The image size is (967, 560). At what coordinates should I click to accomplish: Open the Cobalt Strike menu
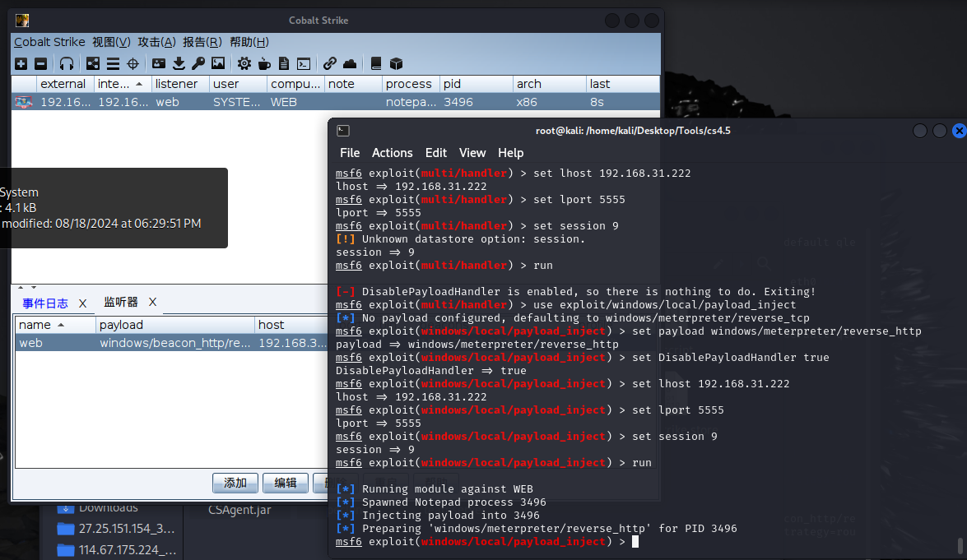tap(49, 42)
